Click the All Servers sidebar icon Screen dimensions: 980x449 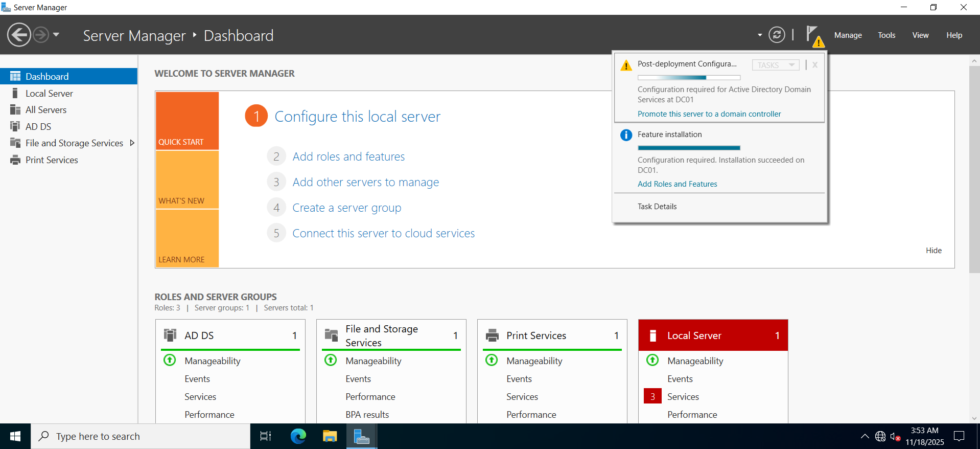(15, 110)
